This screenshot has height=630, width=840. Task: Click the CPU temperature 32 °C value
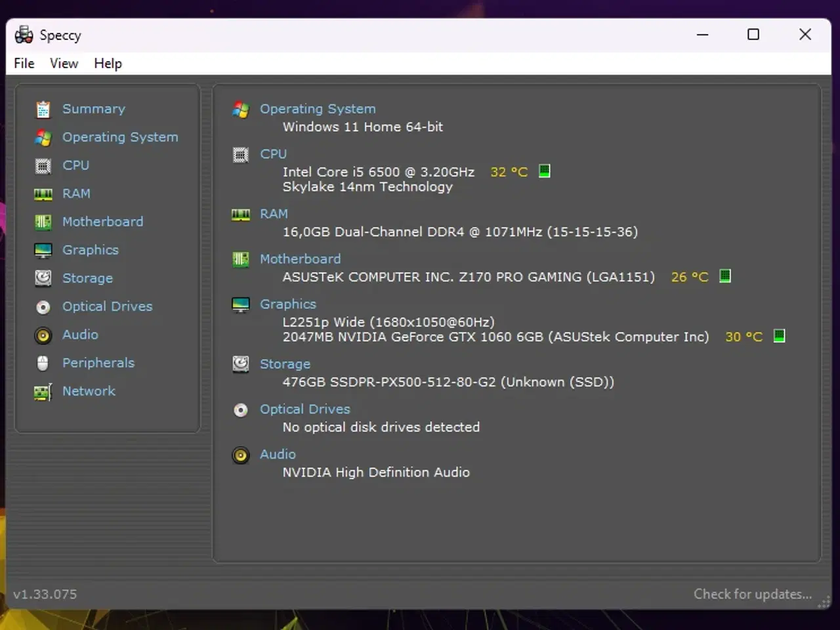point(509,172)
